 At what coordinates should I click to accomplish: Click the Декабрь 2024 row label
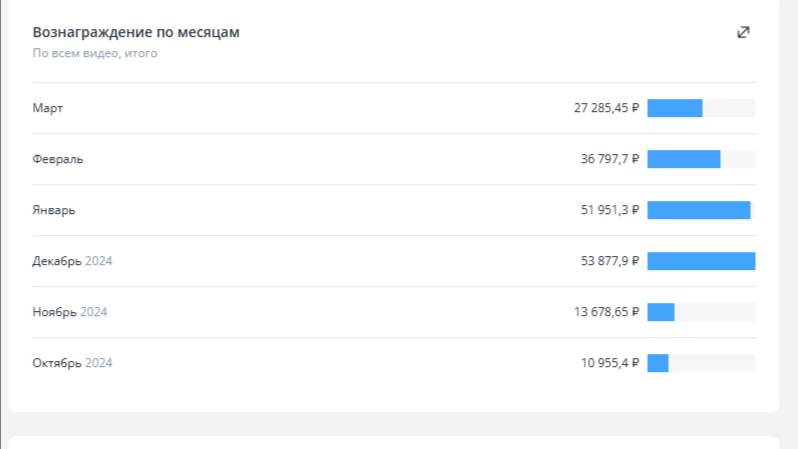(x=72, y=261)
